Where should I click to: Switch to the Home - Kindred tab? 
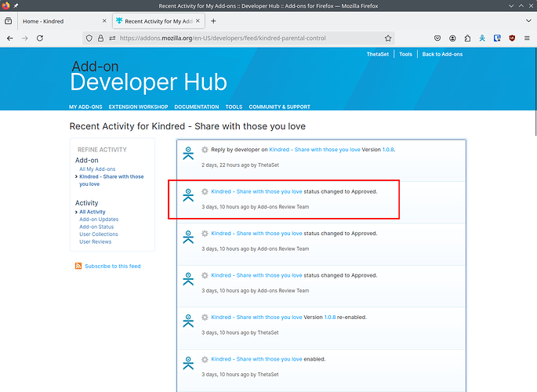(x=63, y=21)
